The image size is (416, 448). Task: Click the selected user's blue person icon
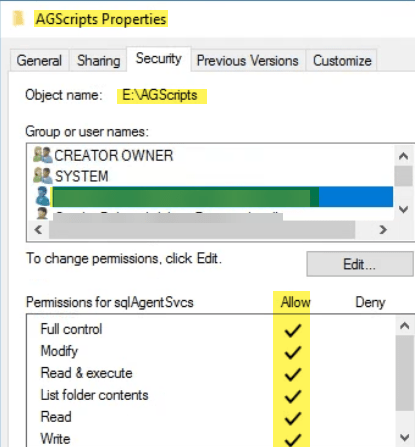(43, 196)
